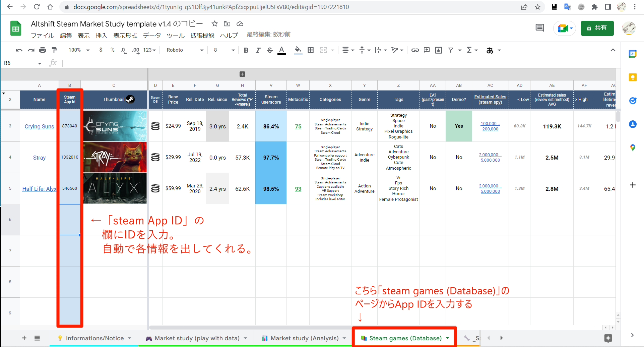This screenshot has width=644, height=347.
Task: Open the borders tool
Action: pyautogui.click(x=310, y=50)
